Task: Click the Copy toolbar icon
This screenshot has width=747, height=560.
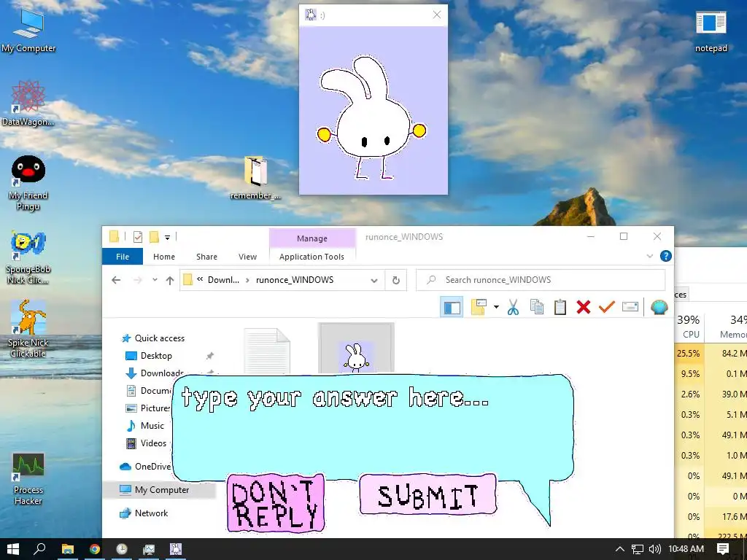Action: 536,307
